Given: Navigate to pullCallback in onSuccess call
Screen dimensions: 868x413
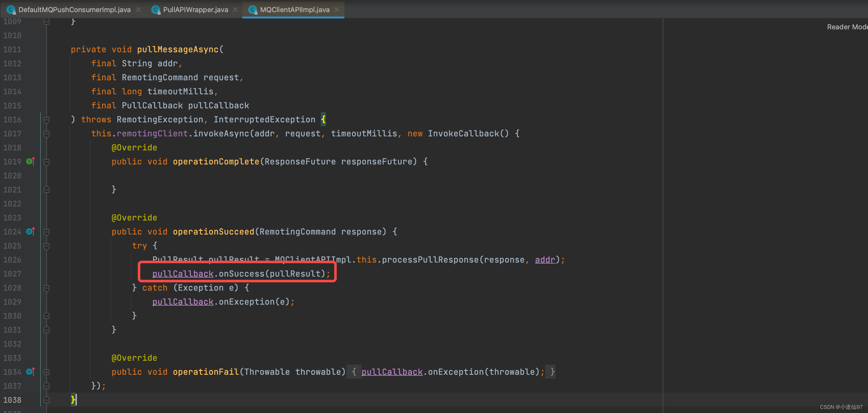Looking at the screenshot, I should pos(183,273).
